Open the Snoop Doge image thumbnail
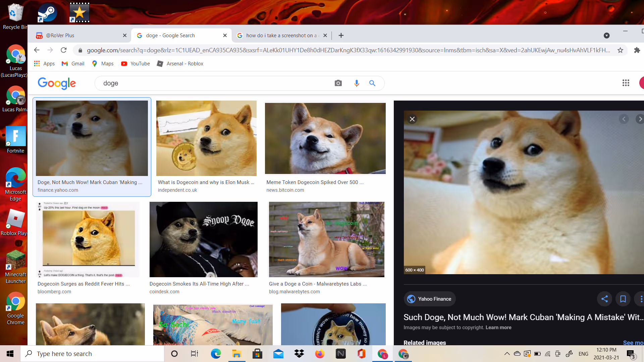This screenshot has width=644, height=362. [204, 239]
